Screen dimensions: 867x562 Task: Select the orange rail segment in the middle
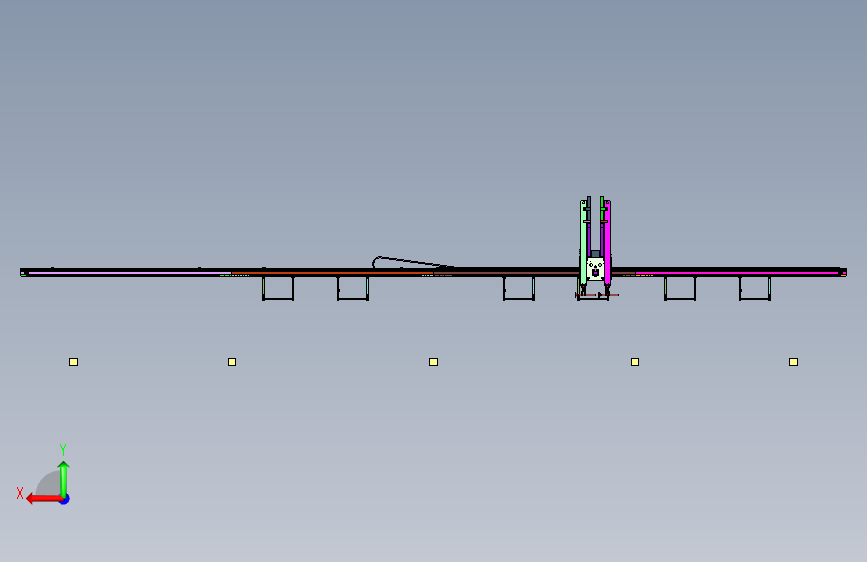[x=332, y=273]
